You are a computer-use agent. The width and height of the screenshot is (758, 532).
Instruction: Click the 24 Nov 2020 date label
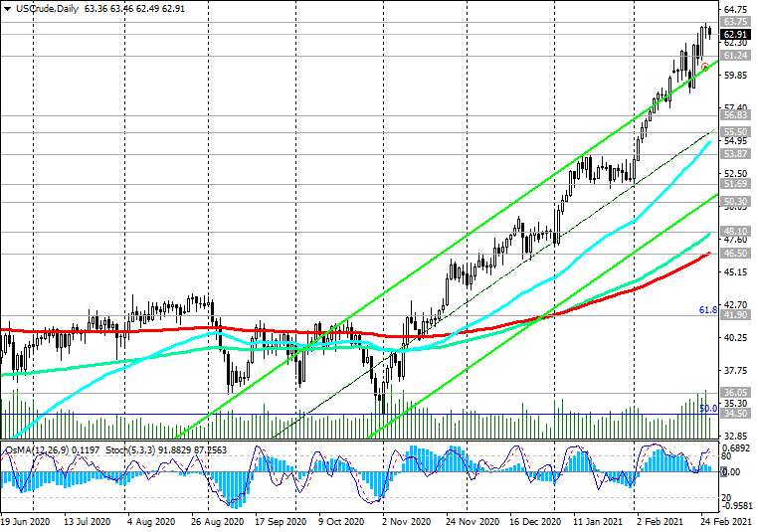pos(473,522)
